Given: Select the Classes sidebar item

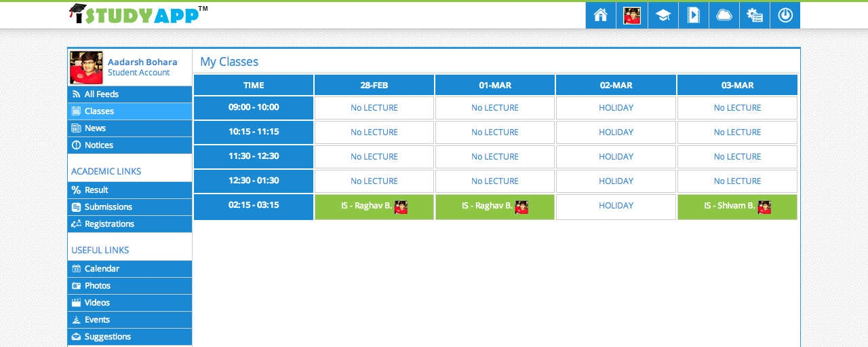Looking at the screenshot, I should [x=99, y=111].
